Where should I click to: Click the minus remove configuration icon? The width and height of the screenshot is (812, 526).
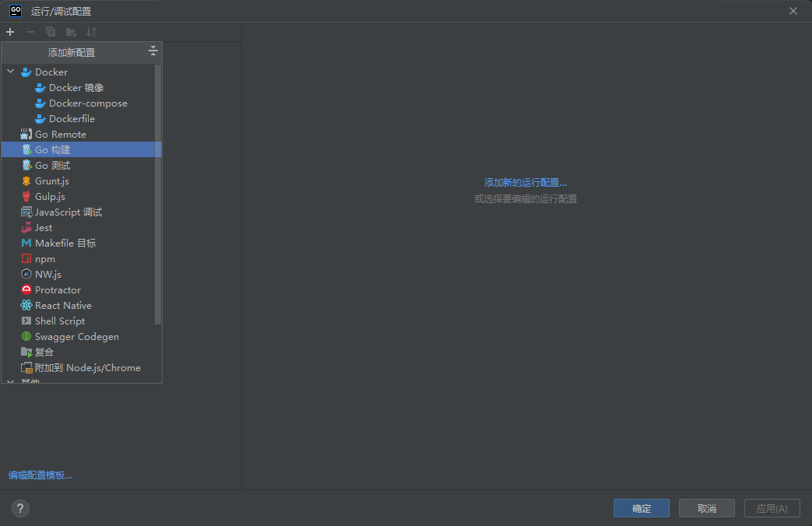tap(30, 32)
